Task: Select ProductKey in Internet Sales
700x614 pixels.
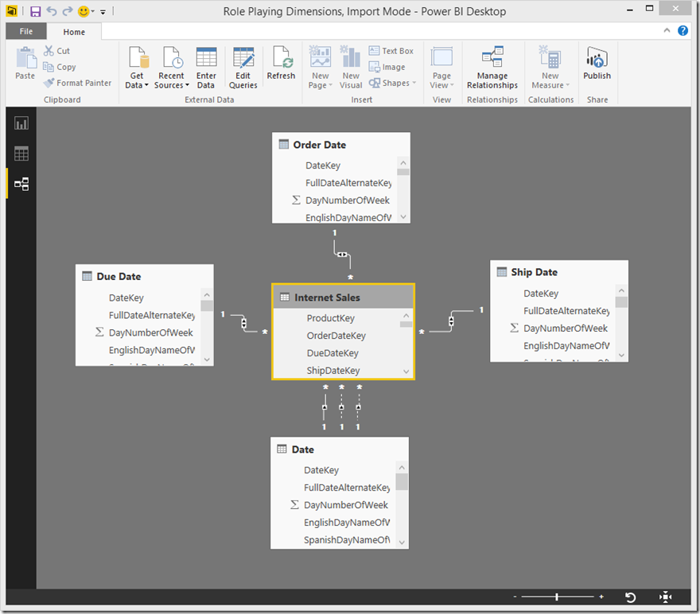Action: 331,318
